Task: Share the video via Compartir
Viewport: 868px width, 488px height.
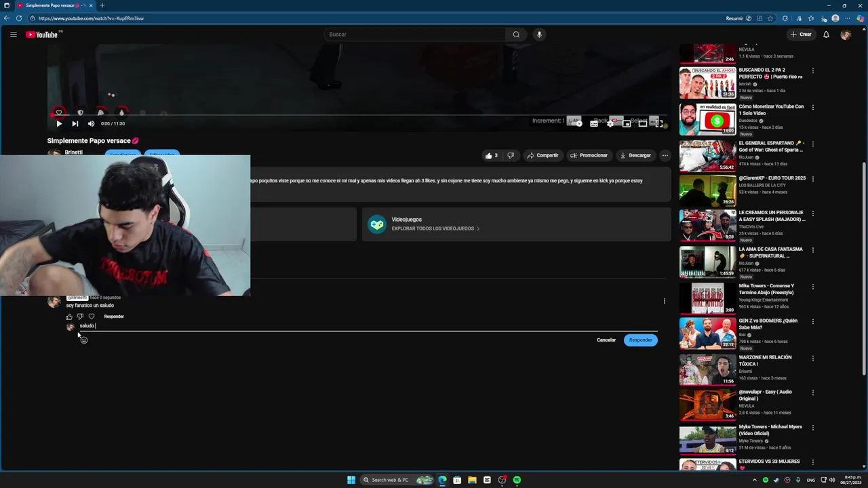Action: (x=542, y=155)
